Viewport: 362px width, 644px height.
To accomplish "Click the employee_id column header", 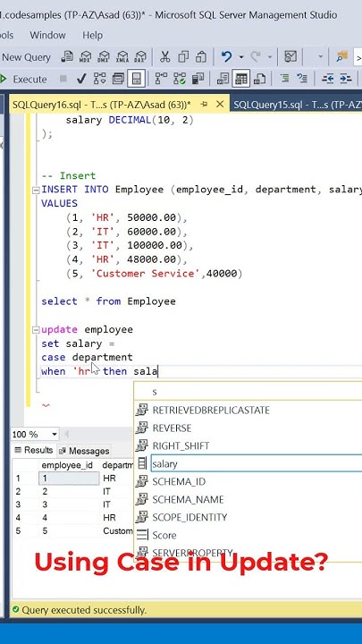I will [x=69, y=465].
